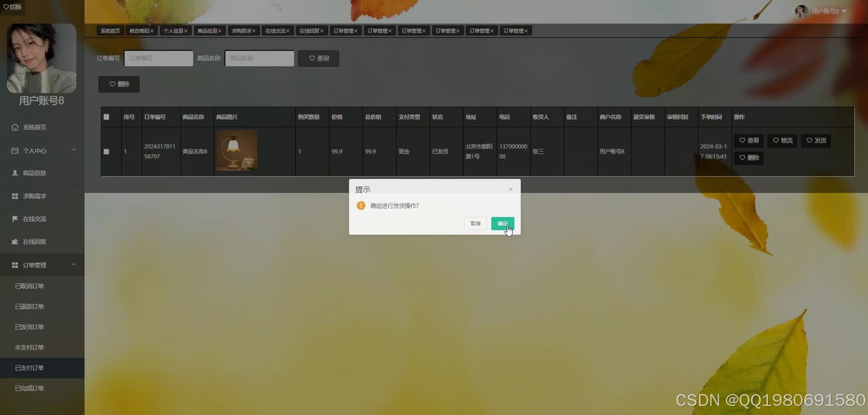
Task: Click the small user avatar at top right
Action: tap(801, 11)
